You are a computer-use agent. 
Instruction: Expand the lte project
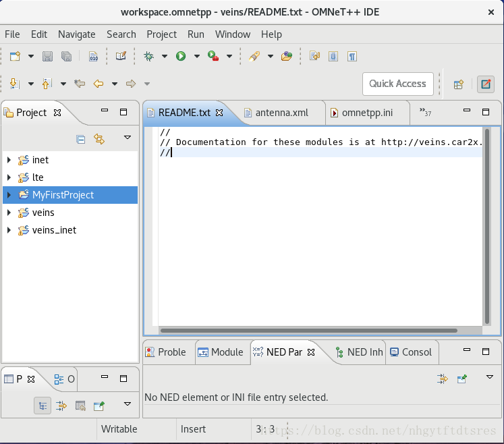coord(9,177)
